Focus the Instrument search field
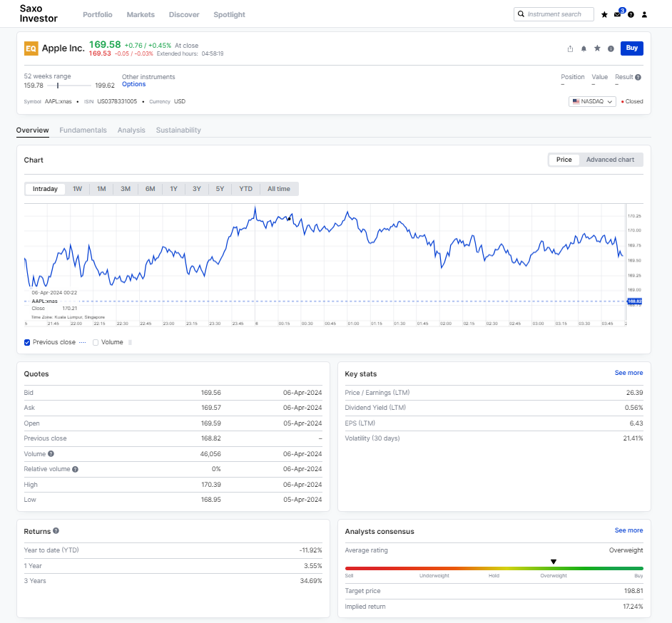The width and height of the screenshot is (672, 623). (x=554, y=14)
